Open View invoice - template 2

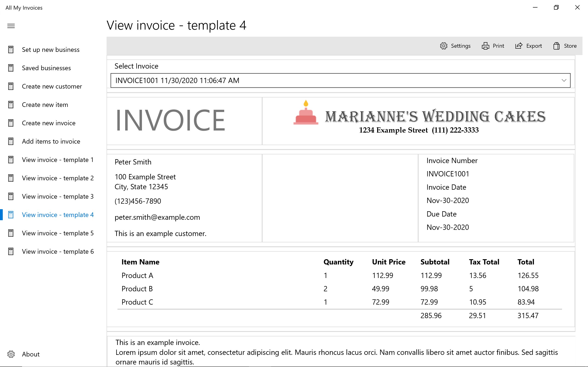pos(57,178)
